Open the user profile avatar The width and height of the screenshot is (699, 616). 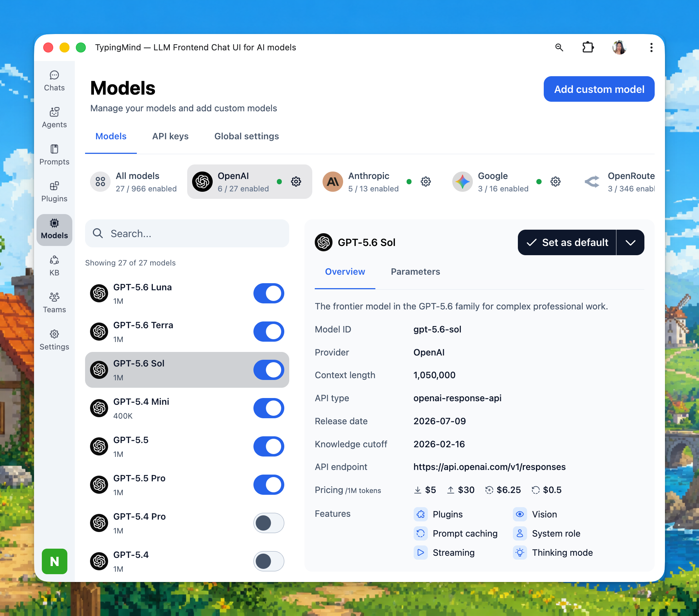(619, 47)
